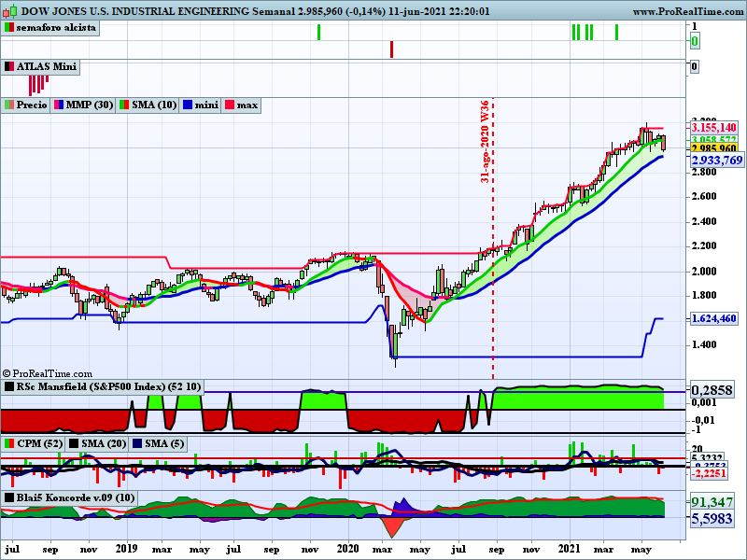Open the CPM (52) indicator label
This screenshot has height=560, width=747.
coord(39,444)
